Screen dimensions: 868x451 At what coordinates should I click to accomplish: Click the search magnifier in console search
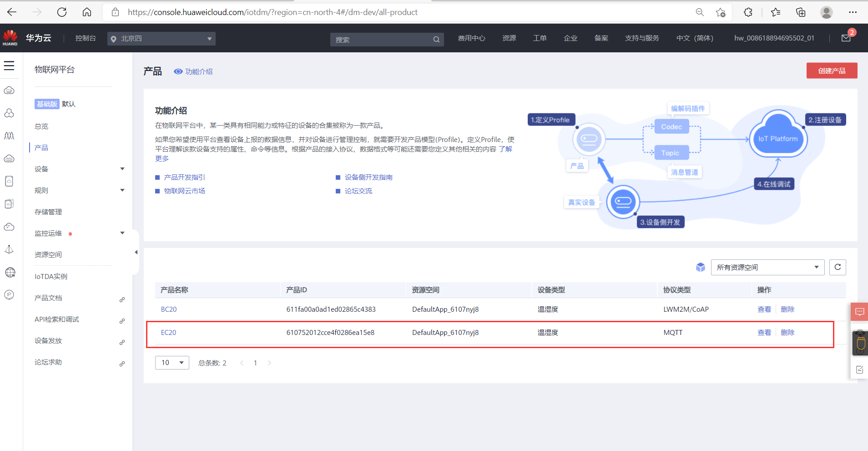pos(436,40)
